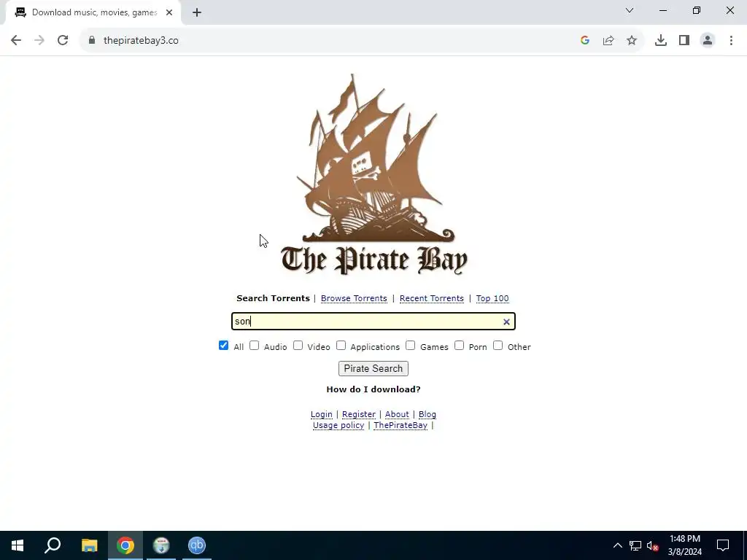The width and height of the screenshot is (747, 560).
Task: Click The Pirate Bay ship logo
Action: coord(374,174)
